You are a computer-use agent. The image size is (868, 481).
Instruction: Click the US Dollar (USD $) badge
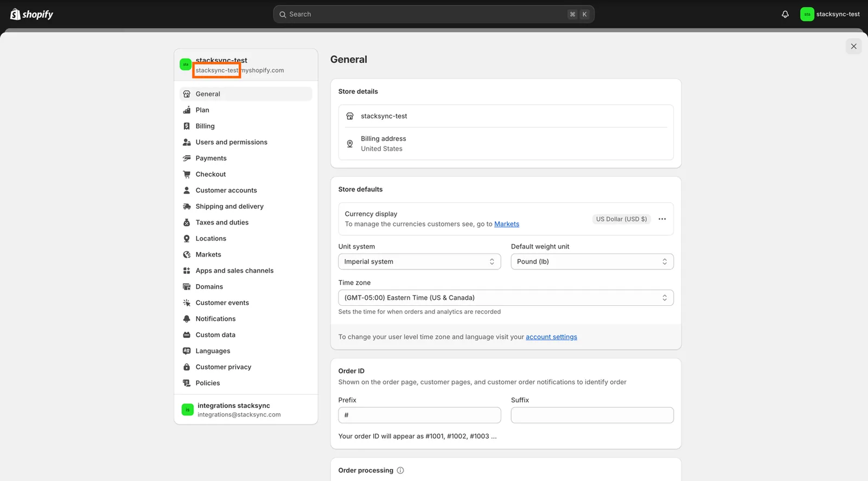[621, 219]
